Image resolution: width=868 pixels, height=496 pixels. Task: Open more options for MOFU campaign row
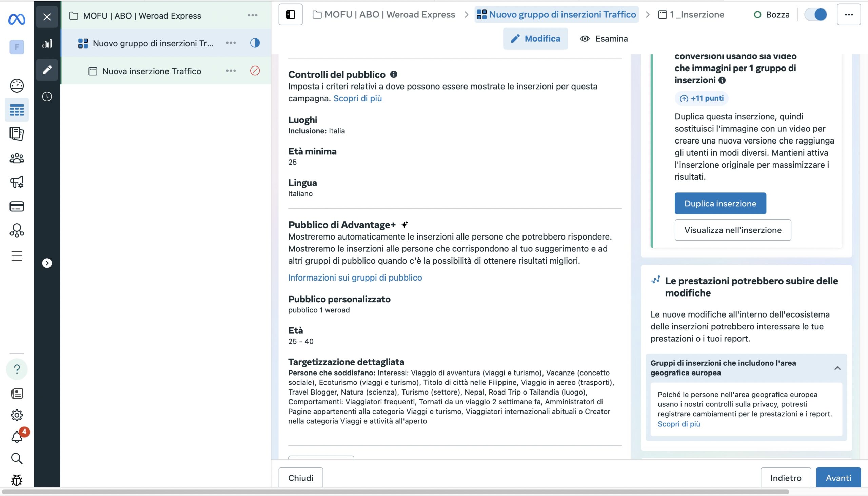(253, 15)
